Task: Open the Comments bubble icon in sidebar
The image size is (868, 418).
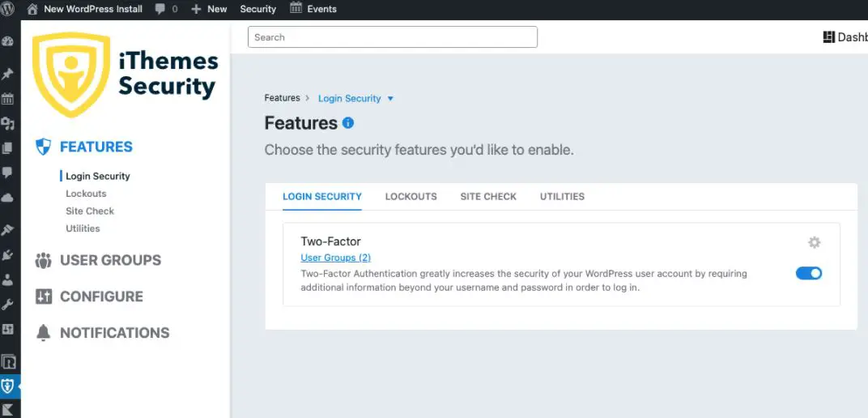Action: (7, 173)
